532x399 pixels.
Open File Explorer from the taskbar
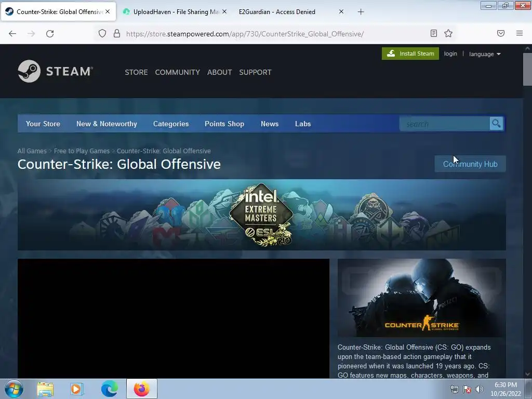(x=45, y=389)
